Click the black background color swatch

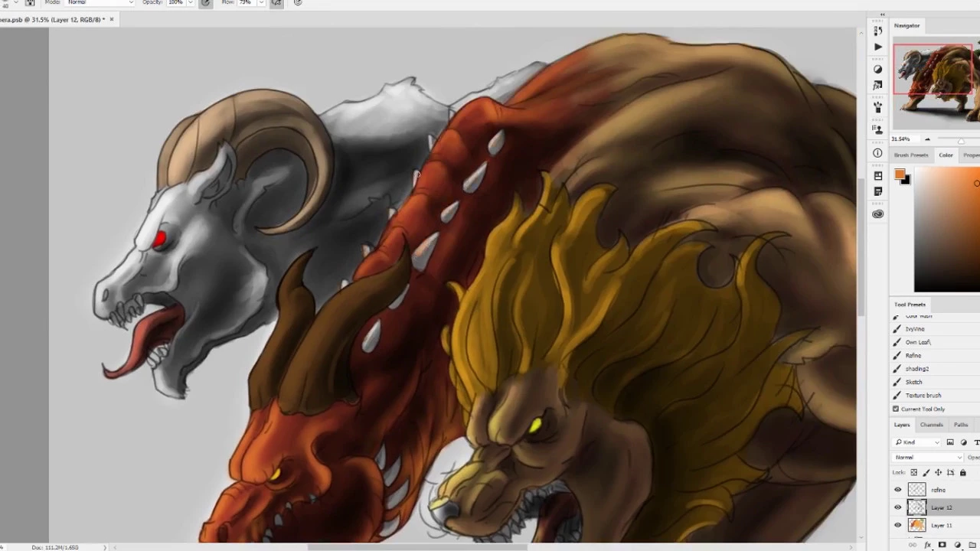(x=906, y=180)
